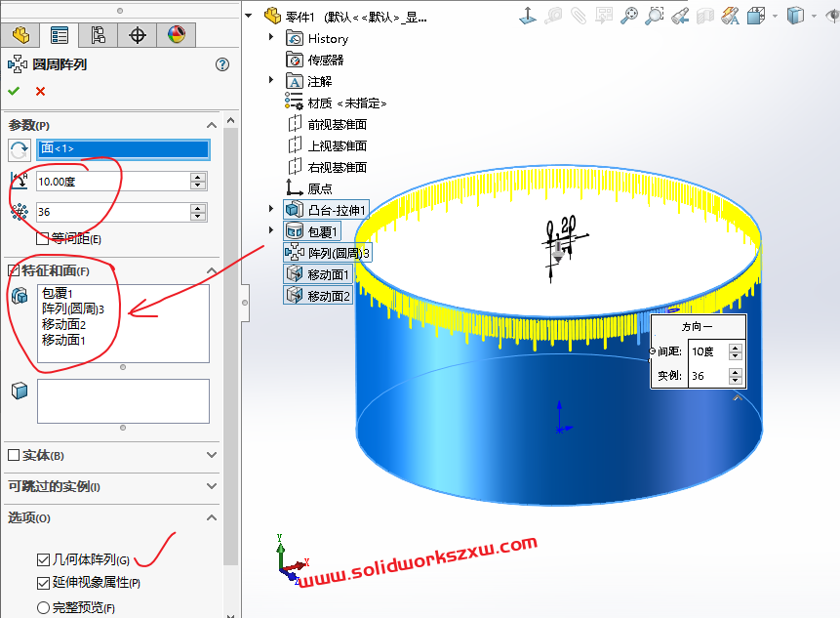Open the appearance color wheel tab

point(176,35)
